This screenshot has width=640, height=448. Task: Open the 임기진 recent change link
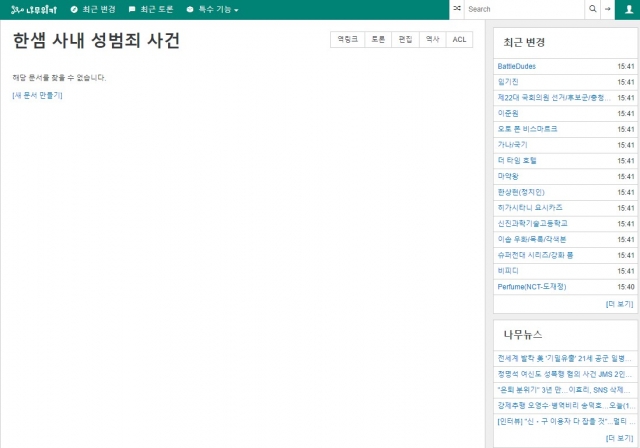coord(508,82)
